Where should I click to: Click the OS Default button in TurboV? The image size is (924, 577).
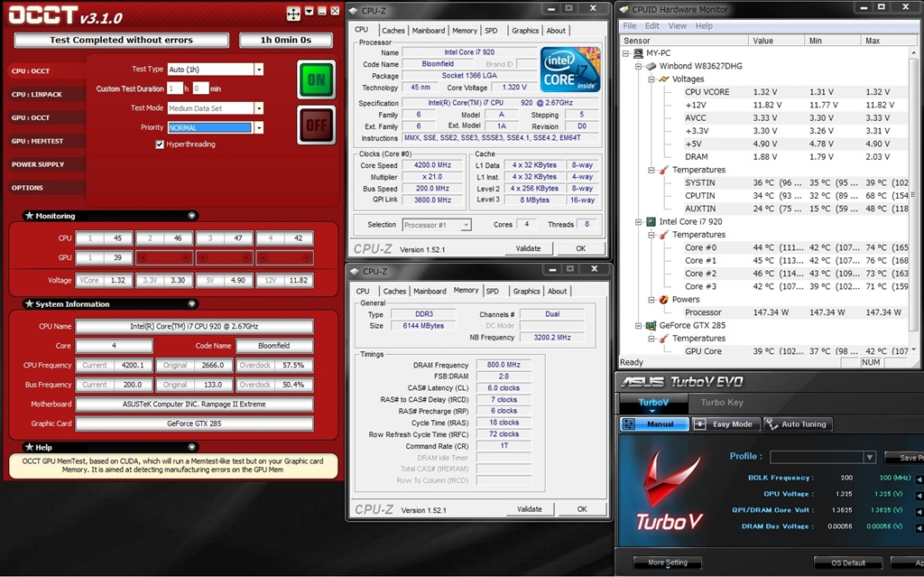pyautogui.click(x=847, y=563)
